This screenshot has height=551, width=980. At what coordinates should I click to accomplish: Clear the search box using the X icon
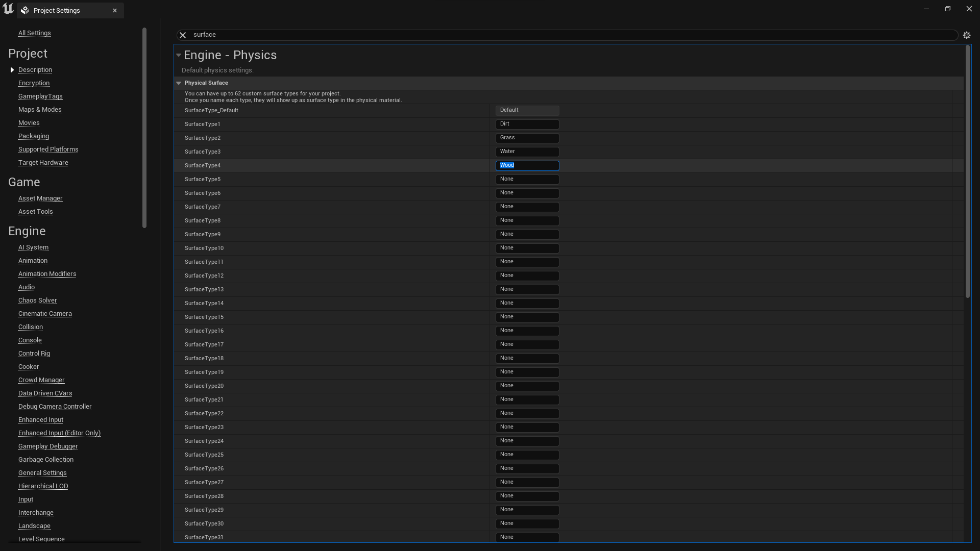tap(182, 35)
